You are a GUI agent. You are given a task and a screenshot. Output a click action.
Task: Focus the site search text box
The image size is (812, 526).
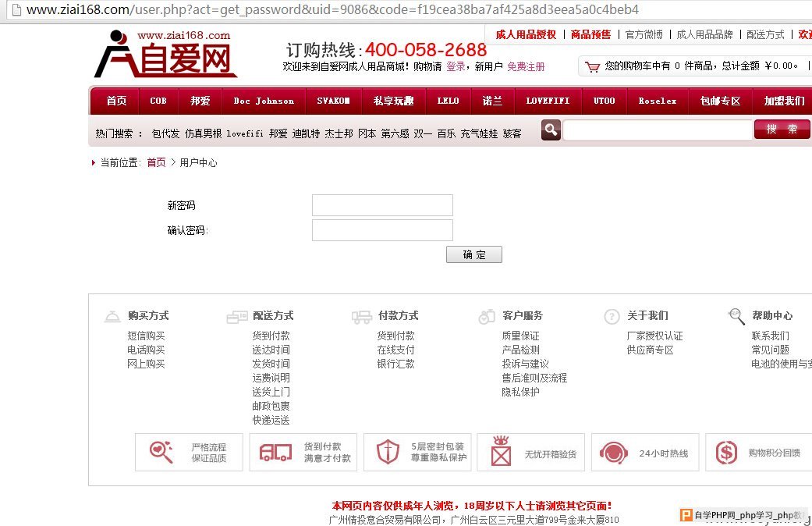(657, 130)
